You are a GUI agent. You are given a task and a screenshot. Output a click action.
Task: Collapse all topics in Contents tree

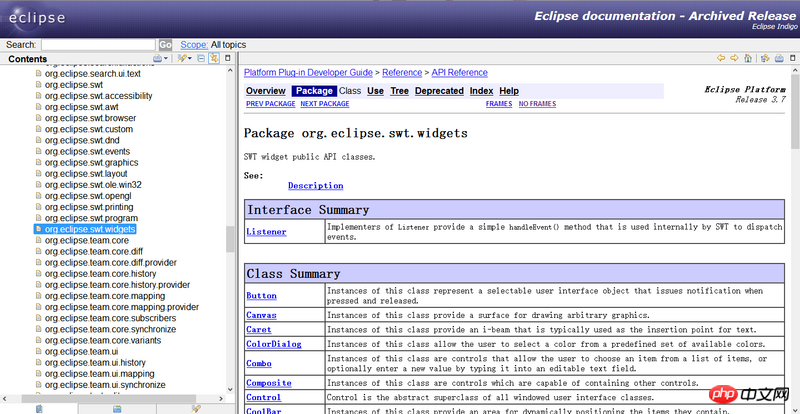[201, 59]
